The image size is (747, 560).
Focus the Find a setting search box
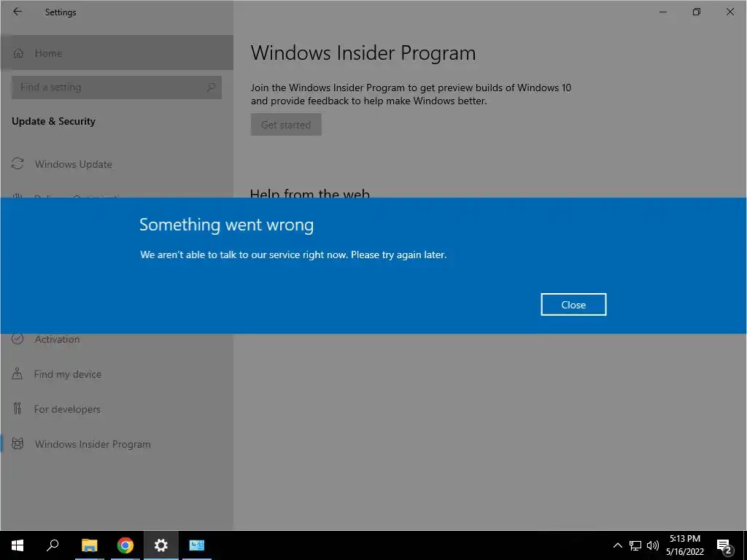(117, 87)
